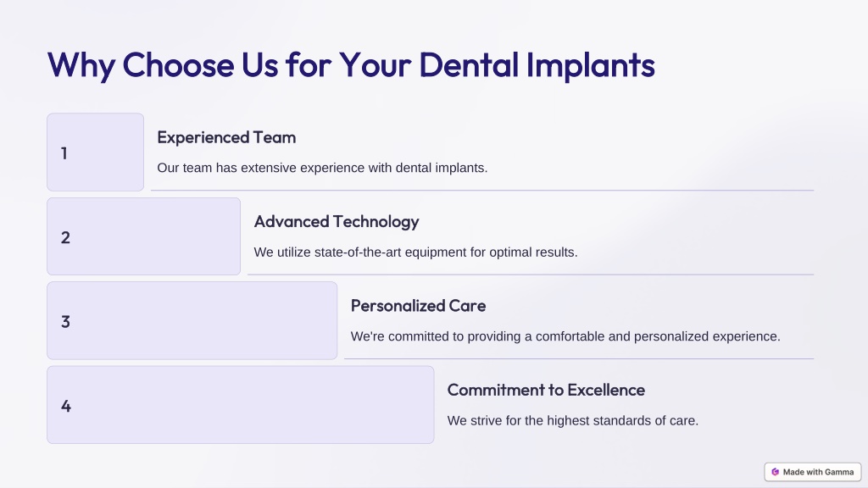Select the Commitment to Excellence heading
This screenshot has width=868, height=488.
click(x=546, y=390)
